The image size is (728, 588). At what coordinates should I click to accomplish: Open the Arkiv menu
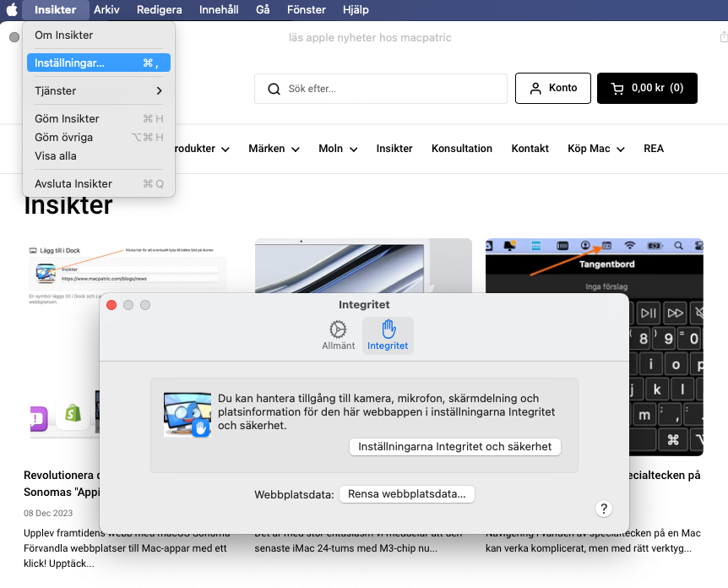point(106,9)
